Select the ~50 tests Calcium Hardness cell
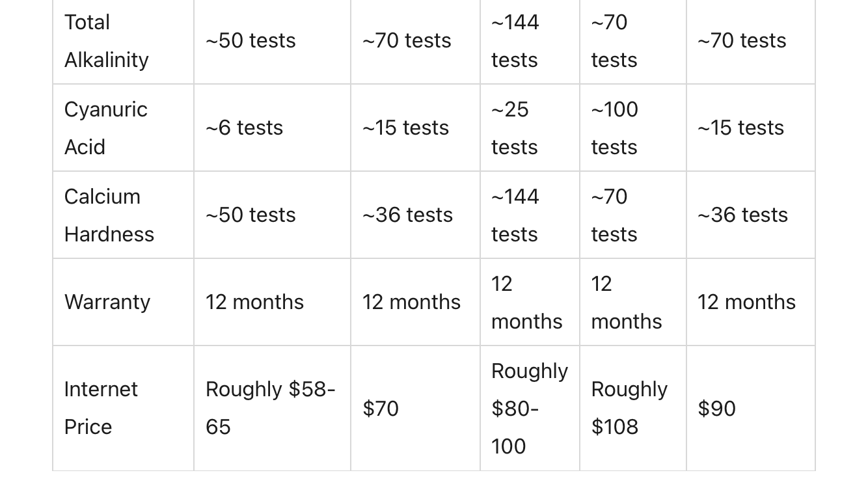This screenshot has height=488, width=868. click(272, 215)
